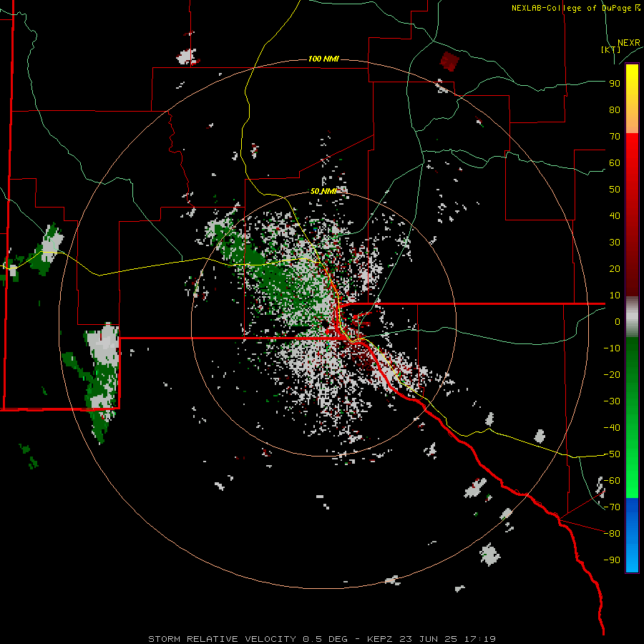The image size is (644, 644).
Task: Click the 0.5 DEG elevation text
Action: [326, 639]
